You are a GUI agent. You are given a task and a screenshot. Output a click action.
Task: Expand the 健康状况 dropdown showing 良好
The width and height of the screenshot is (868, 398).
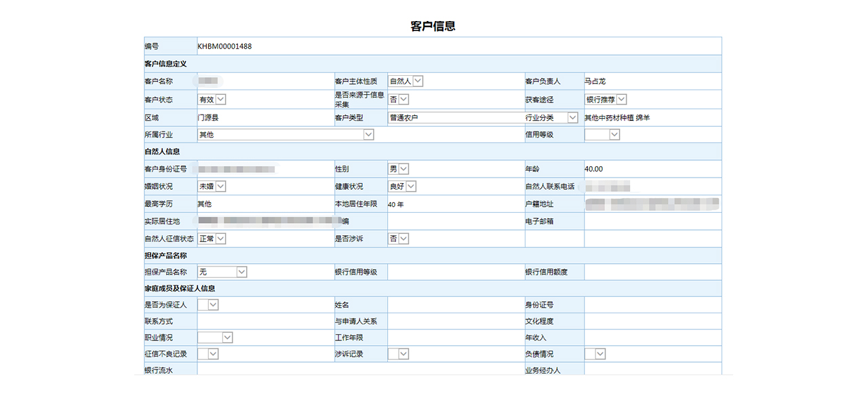[402, 186]
